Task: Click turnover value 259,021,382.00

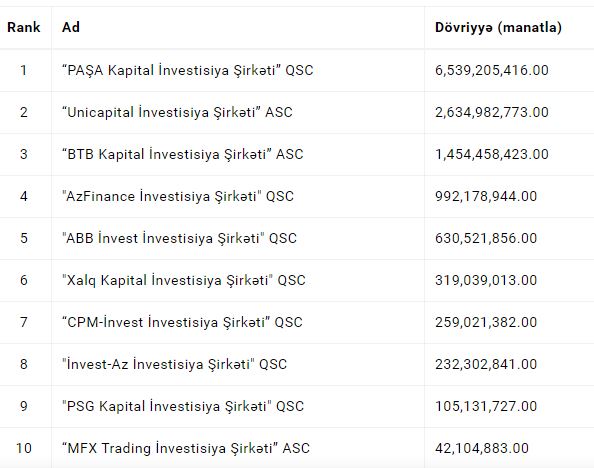Action: (x=486, y=322)
